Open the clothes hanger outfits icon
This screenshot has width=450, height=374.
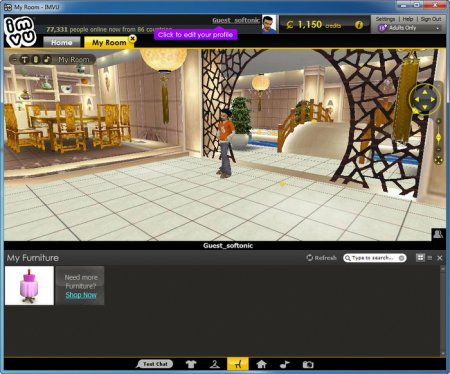[x=215, y=364]
